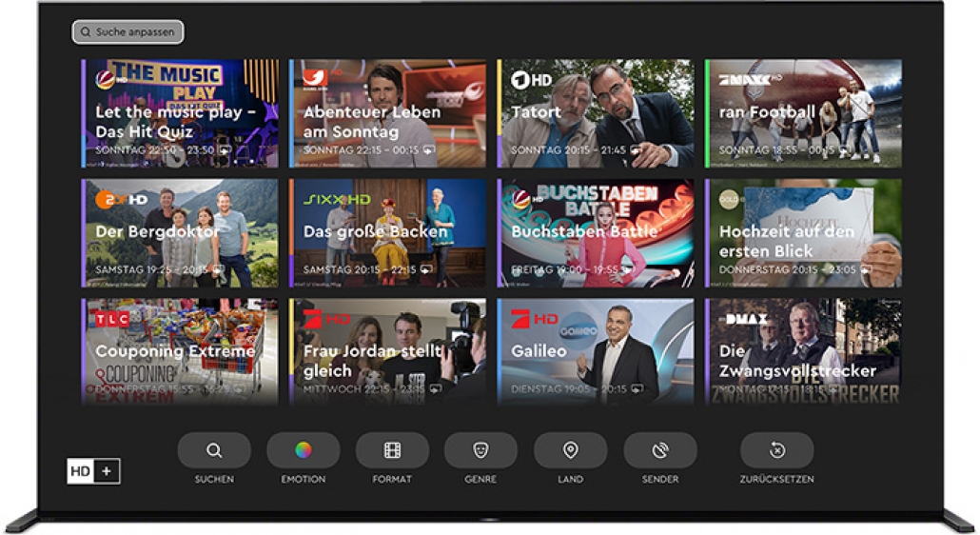Click the Suche anpassen search field
The width and height of the screenshot is (980, 535).
pyautogui.click(x=128, y=31)
